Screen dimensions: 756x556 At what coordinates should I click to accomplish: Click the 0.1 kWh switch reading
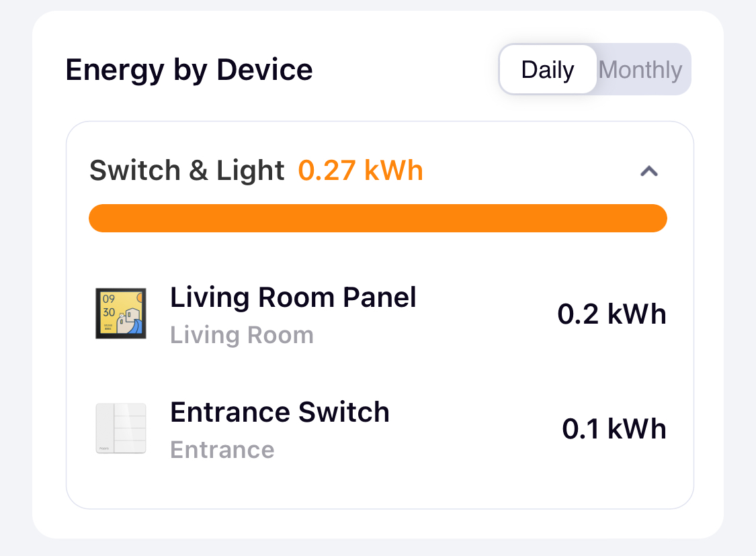point(614,429)
